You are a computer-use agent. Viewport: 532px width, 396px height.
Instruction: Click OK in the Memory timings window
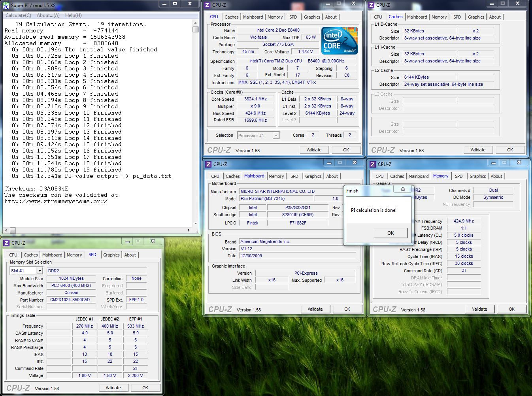click(x=512, y=309)
